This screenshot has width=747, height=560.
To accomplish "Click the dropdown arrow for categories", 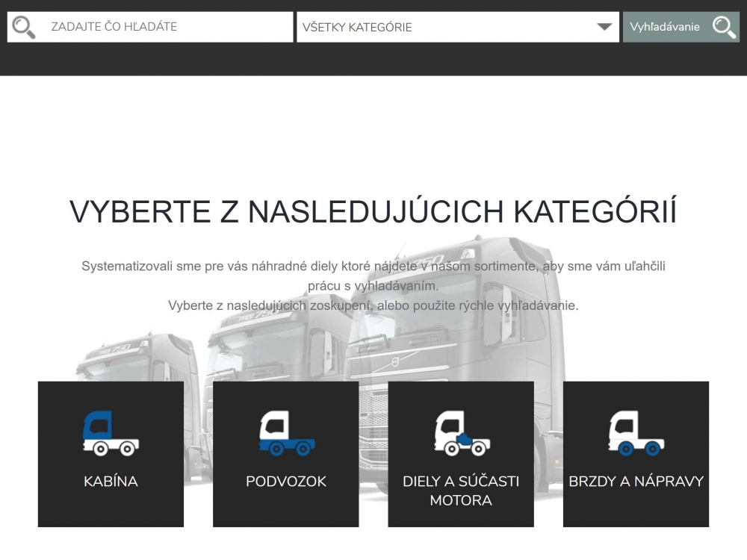I will pos(604,27).
